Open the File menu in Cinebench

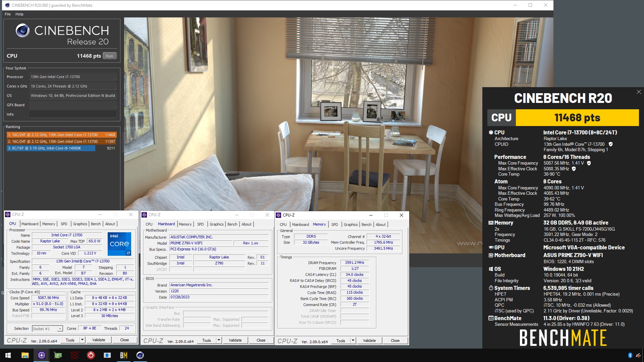(x=8, y=14)
